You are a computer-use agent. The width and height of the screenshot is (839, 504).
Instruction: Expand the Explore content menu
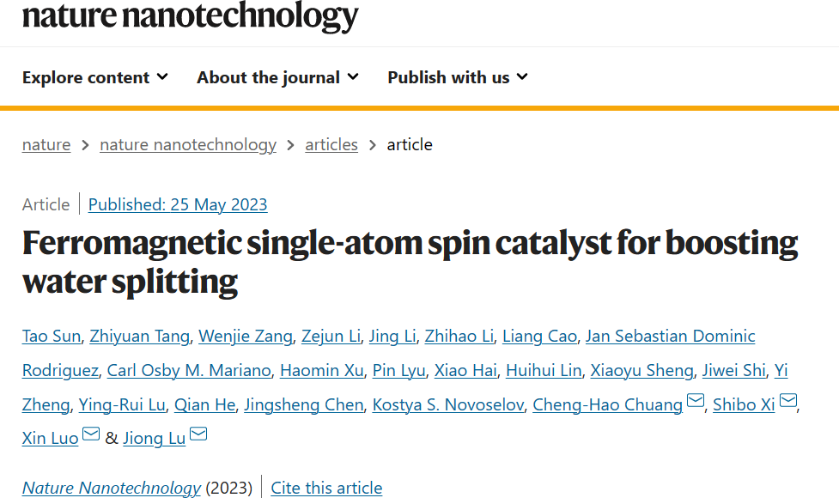(95, 77)
